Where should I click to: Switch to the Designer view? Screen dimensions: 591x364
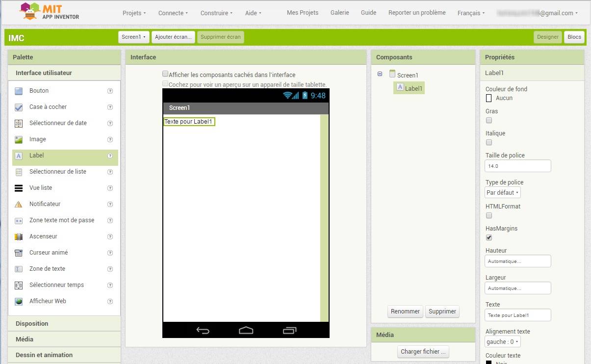(x=548, y=37)
